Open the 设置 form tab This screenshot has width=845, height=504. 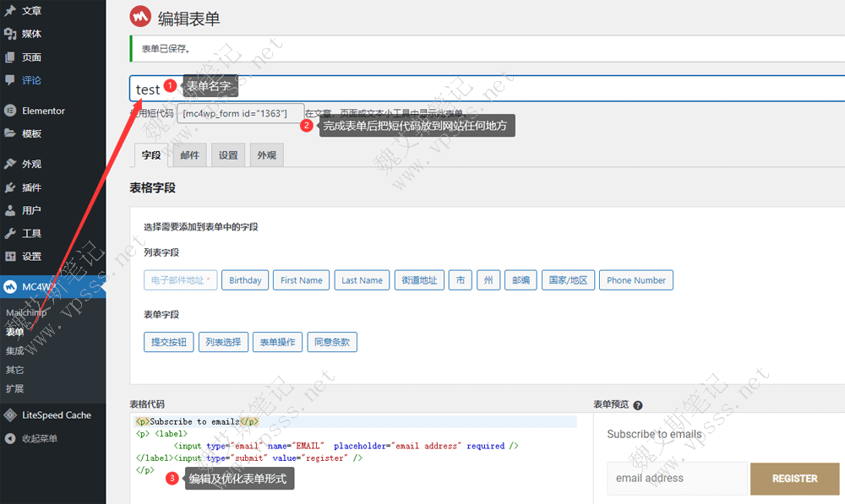[x=228, y=155]
